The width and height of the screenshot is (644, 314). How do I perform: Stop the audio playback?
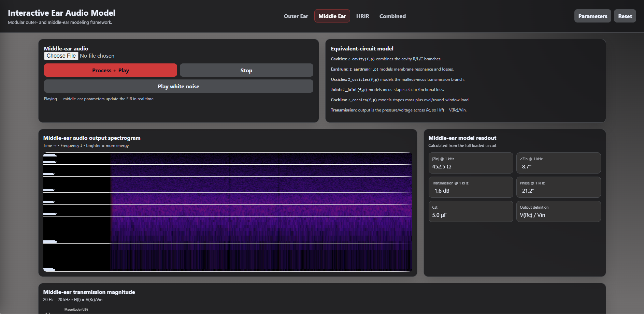[246, 70]
